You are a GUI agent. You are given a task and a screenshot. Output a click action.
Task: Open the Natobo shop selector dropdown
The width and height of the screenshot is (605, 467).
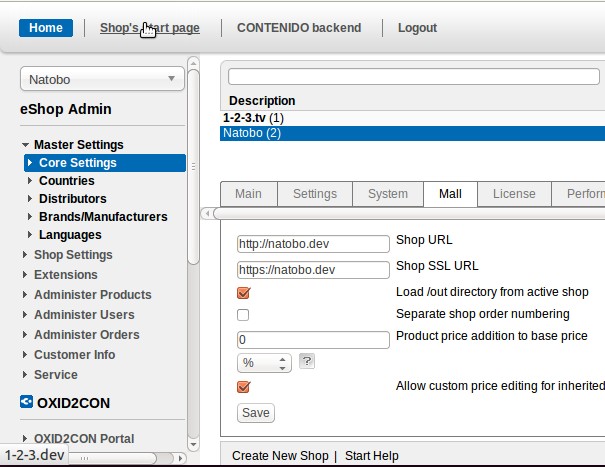101,79
